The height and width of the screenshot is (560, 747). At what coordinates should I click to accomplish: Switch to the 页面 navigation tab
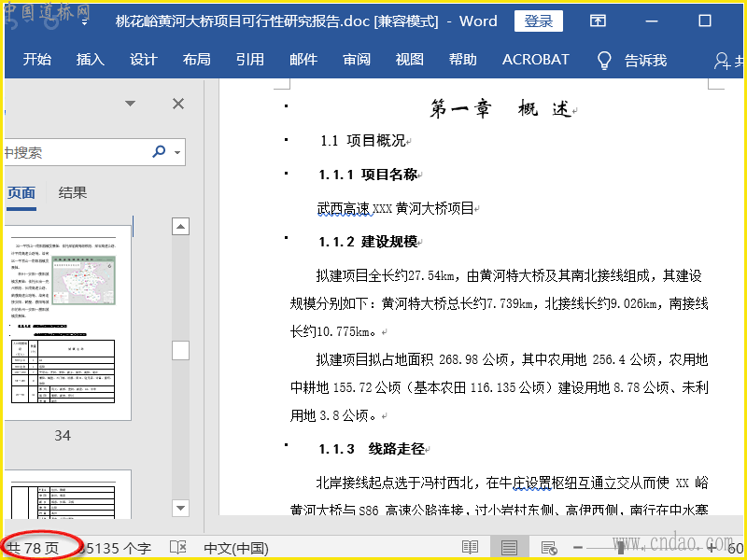(21, 193)
